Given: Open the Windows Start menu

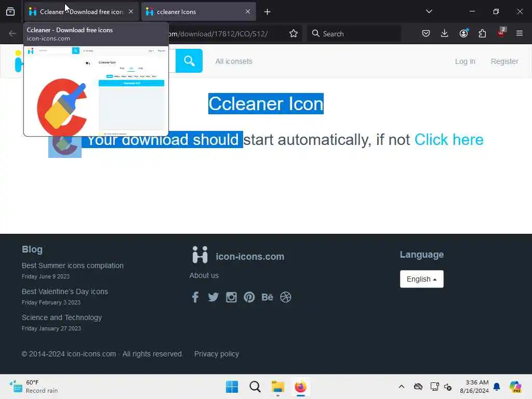Looking at the screenshot, I should click(232, 387).
